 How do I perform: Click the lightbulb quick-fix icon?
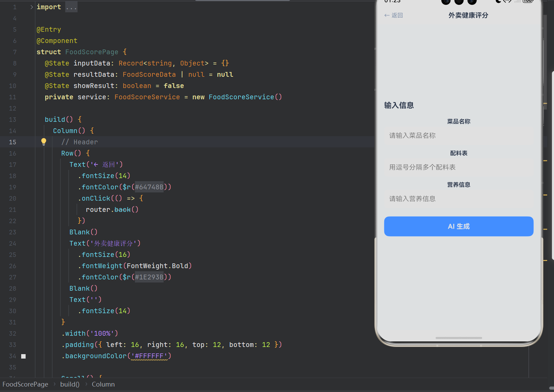44,142
